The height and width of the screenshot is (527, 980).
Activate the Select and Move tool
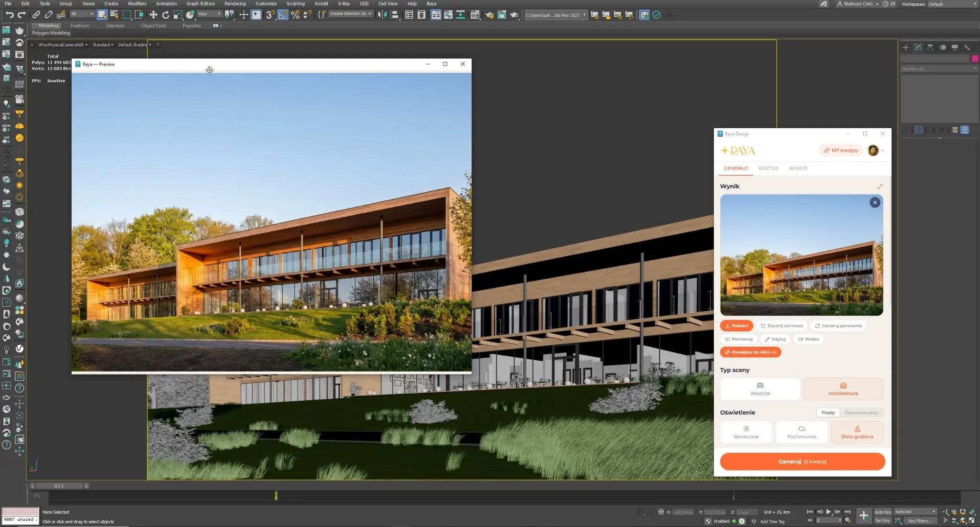[x=153, y=15]
